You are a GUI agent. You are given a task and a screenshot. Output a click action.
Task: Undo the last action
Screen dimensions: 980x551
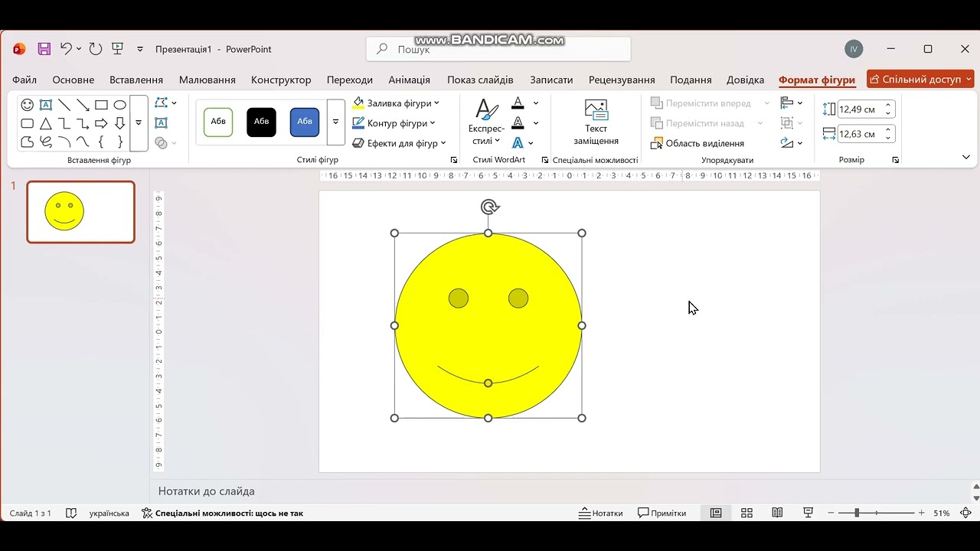(66, 49)
